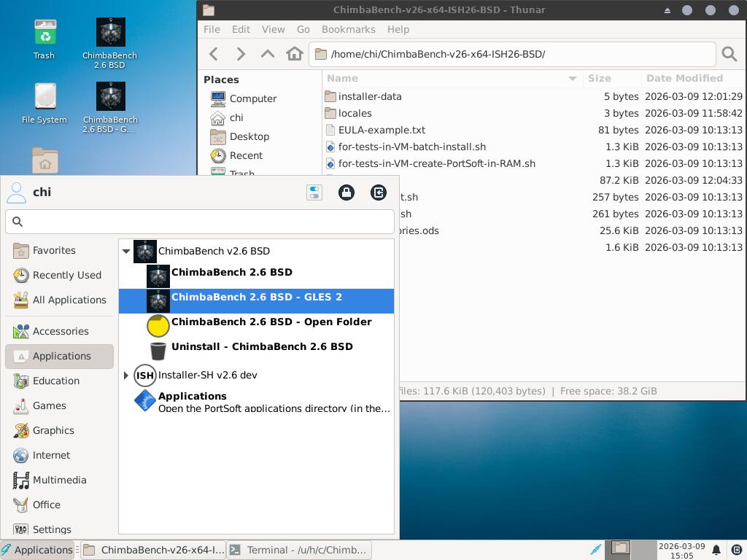Launch ChimbaBench 2.6 BSD from the menu
Image resolution: width=747 pixels, height=560 pixels.
[x=256, y=276]
